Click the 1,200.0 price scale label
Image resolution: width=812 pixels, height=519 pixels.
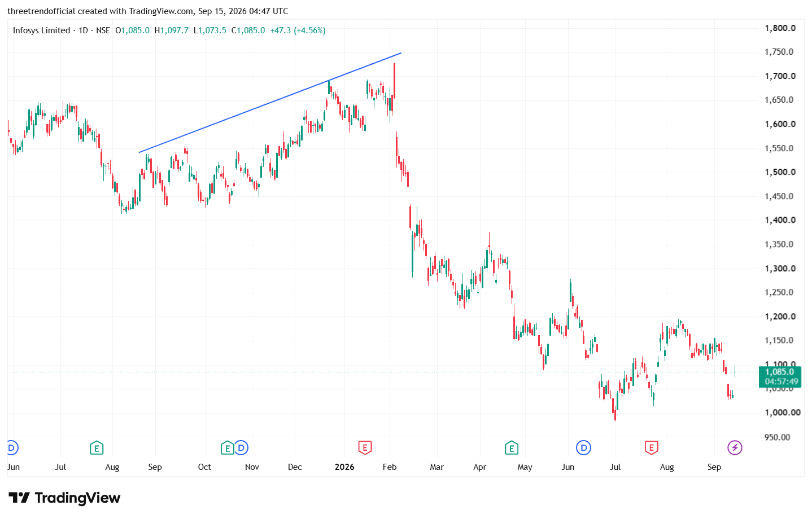[x=780, y=316]
